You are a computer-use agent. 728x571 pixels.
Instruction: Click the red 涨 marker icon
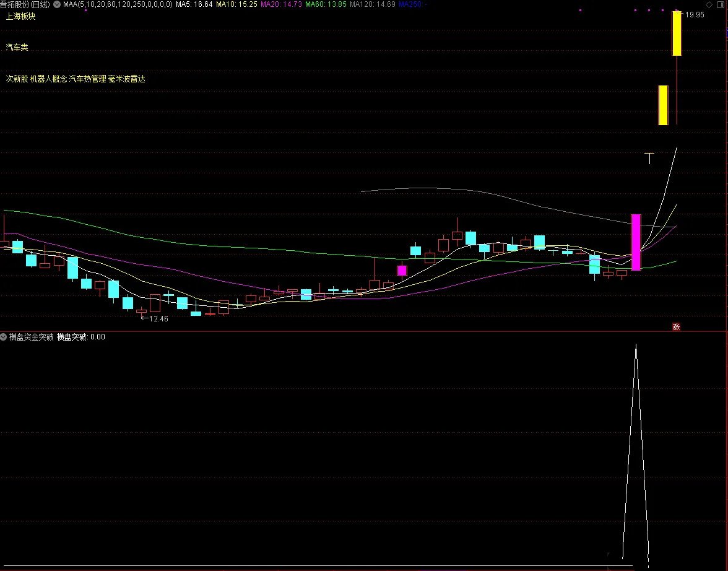[676, 326]
